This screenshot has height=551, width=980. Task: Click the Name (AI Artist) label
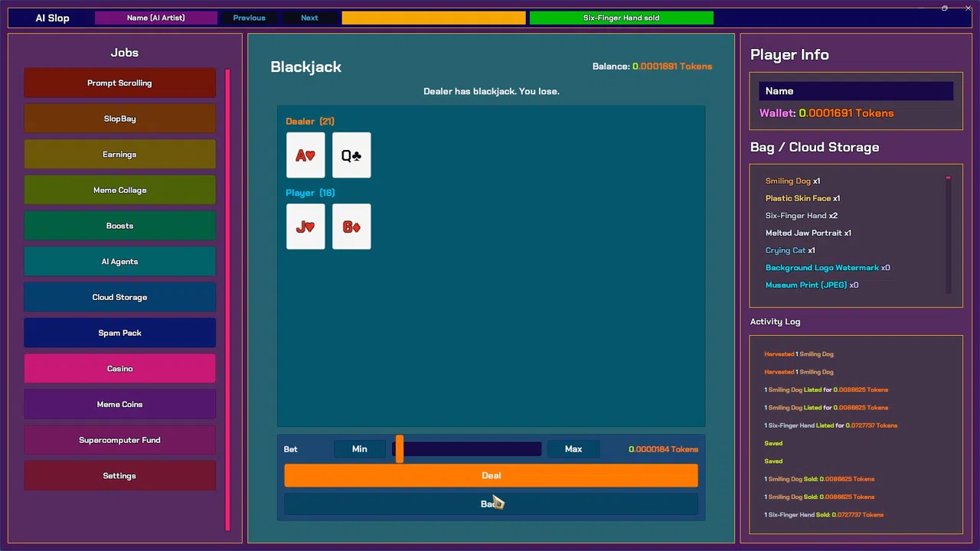(156, 18)
